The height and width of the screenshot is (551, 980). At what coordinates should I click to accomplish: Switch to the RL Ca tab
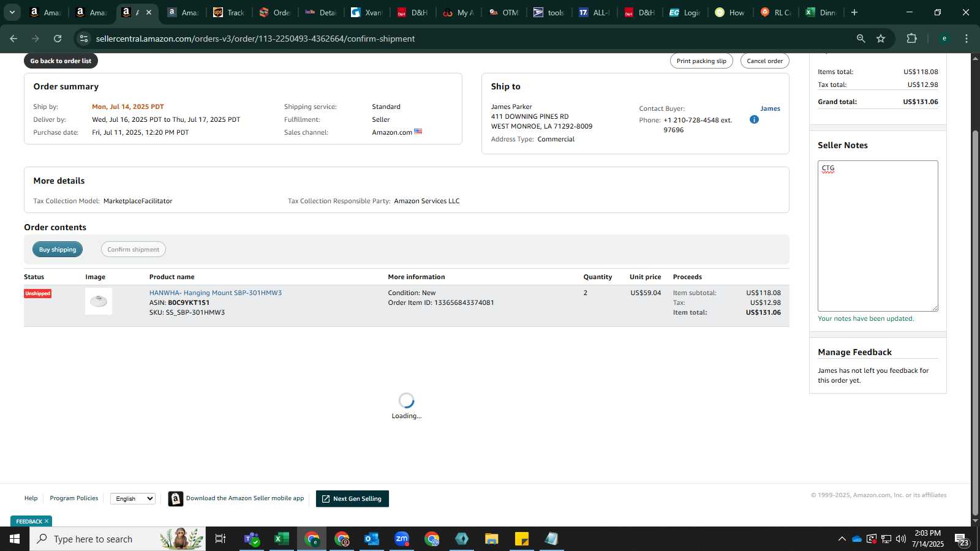tap(776, 12)
